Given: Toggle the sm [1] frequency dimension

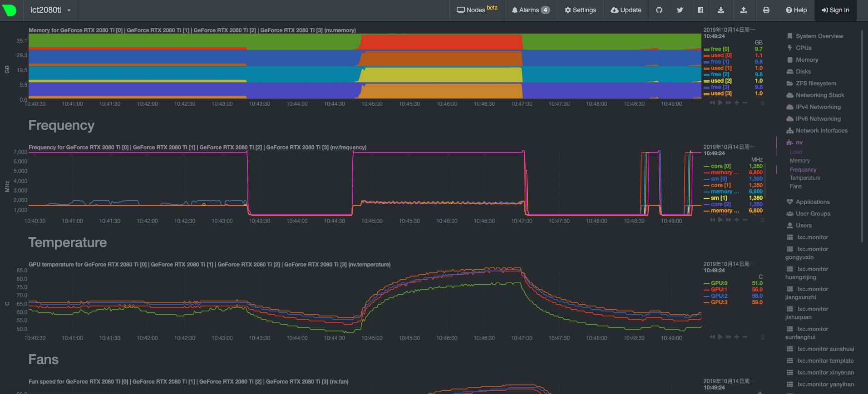Looking at the screenshot, I should pos(719,198).
